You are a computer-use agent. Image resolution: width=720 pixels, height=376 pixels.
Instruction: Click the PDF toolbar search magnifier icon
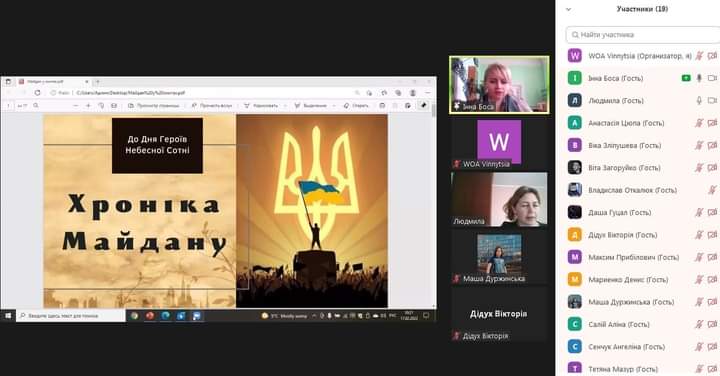click(x=36, y=106)
